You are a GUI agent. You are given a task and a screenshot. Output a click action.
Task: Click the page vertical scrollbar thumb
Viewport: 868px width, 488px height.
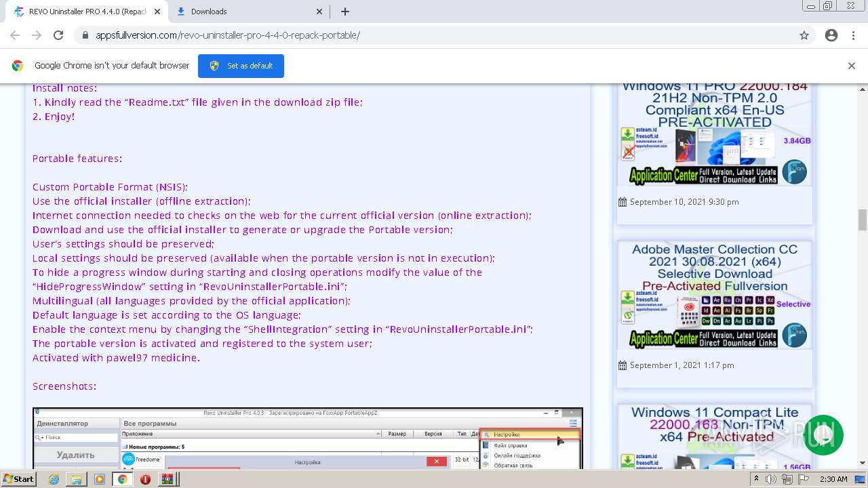[x=863, y=220]
